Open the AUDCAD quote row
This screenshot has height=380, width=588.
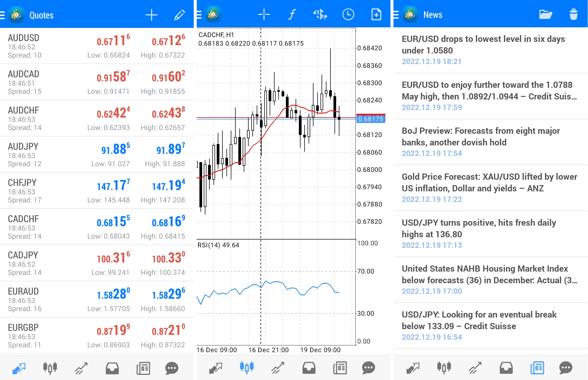tap(97, 82)
